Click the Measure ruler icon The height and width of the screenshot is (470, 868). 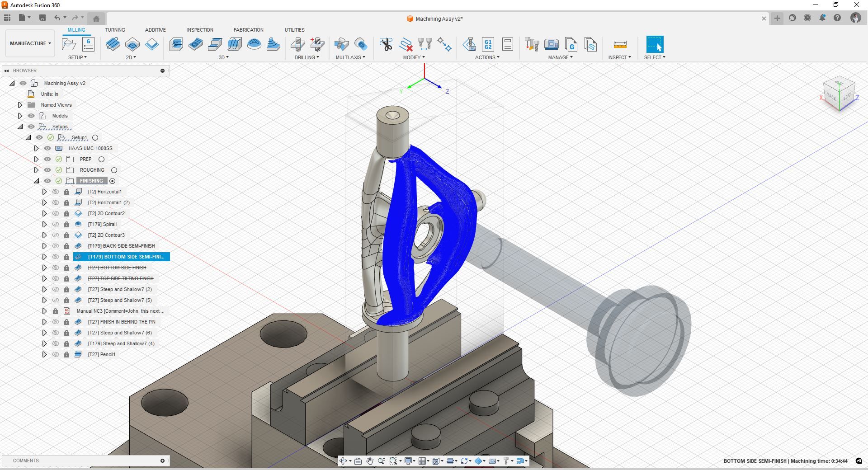coord(620,44)
